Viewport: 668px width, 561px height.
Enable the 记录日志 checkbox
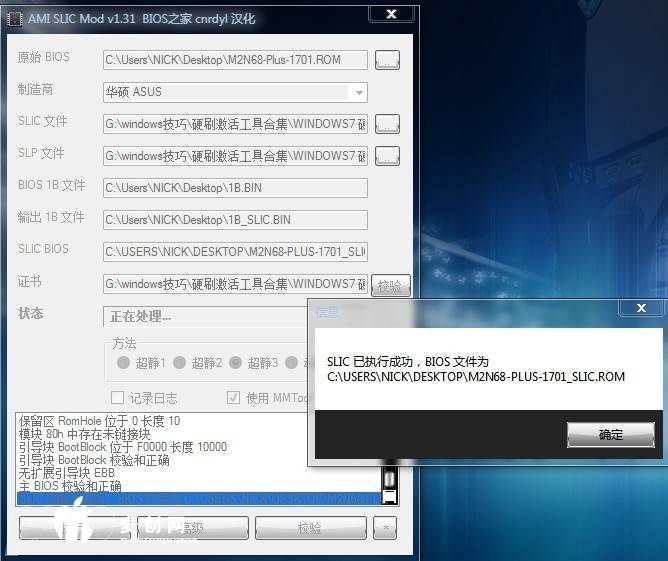tap(118, 397)
